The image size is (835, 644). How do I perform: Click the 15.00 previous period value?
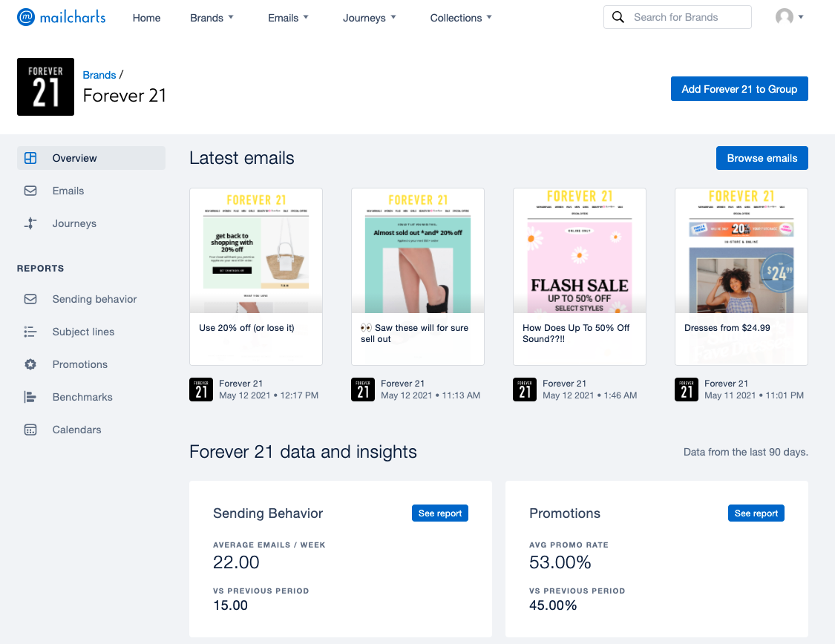(x=231, y=605)
